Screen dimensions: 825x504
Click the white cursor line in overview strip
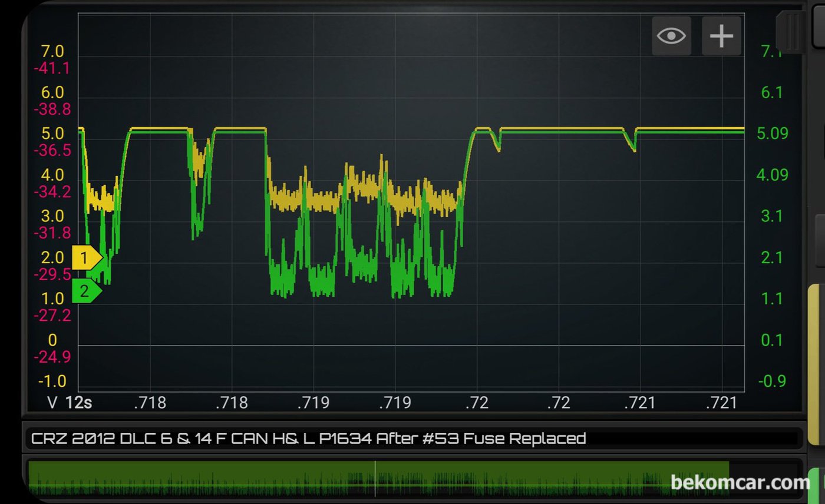[x=375, y=479]
